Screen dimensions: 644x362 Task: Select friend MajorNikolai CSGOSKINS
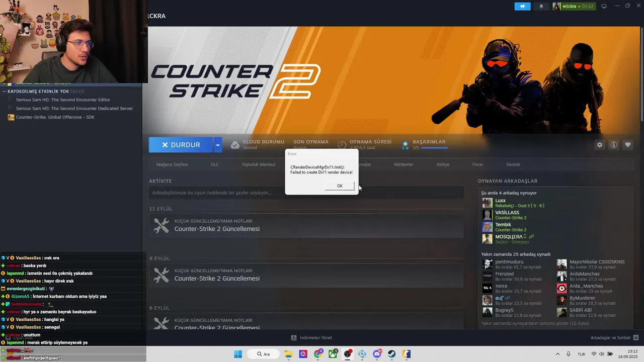pos(597,262)
